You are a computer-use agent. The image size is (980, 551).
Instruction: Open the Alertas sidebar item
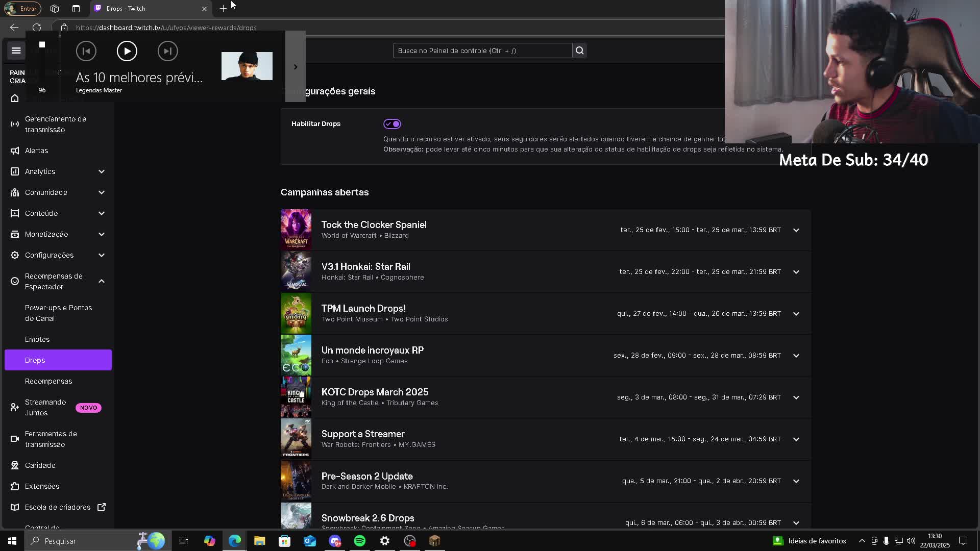coord(58,151)
